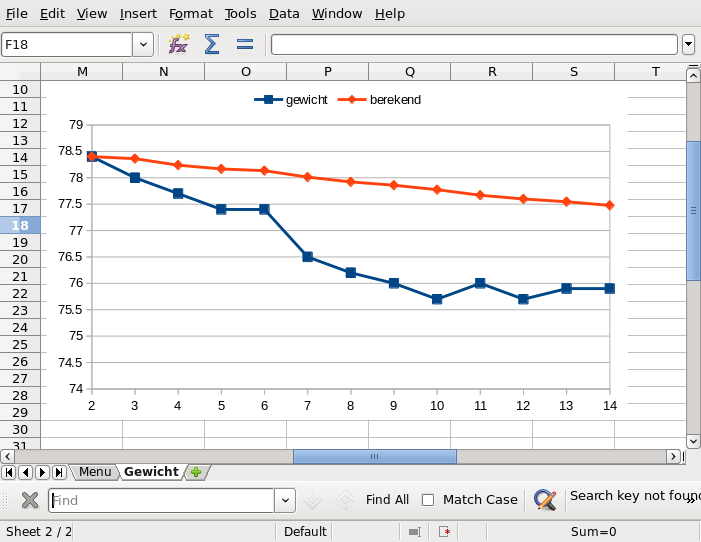
Task: Click the Function equals icon
Action: click(x=244, y=44)
